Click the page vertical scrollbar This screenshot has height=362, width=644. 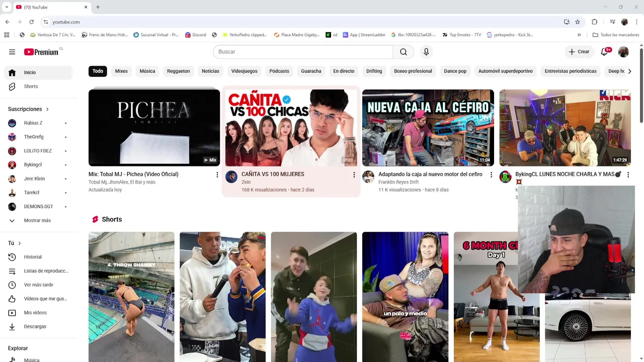tap(641, 85)
